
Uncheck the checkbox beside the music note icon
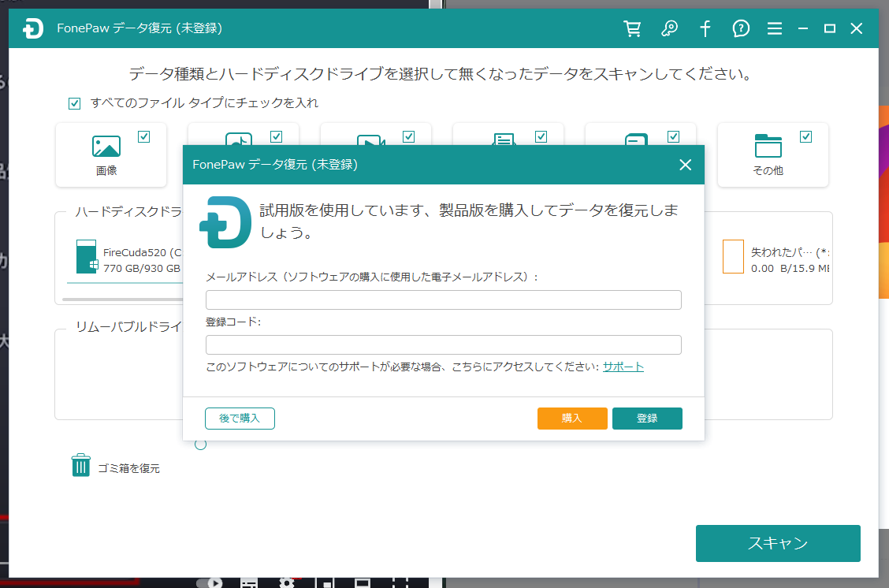[276, 136]
